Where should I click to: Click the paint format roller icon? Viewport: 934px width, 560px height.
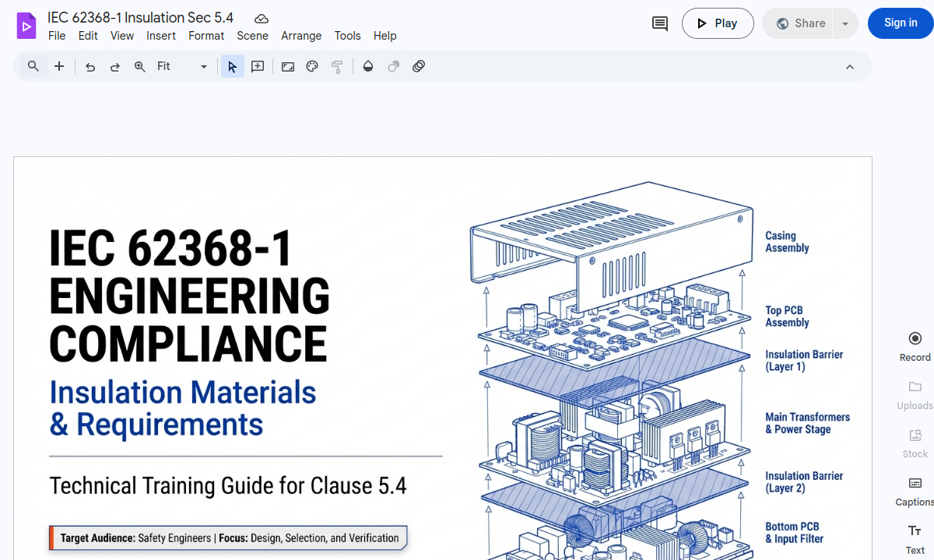point(337,67)
